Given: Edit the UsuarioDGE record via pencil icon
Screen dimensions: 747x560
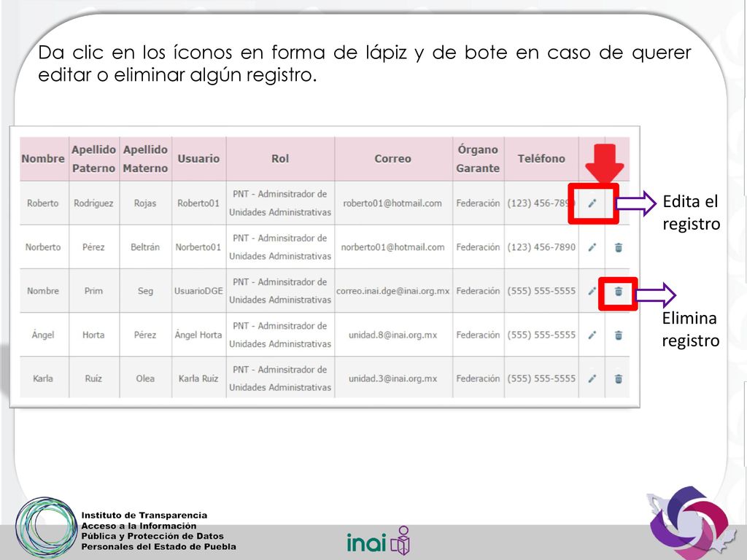Looking at the screenshot, I should click(x=592, y=291).
